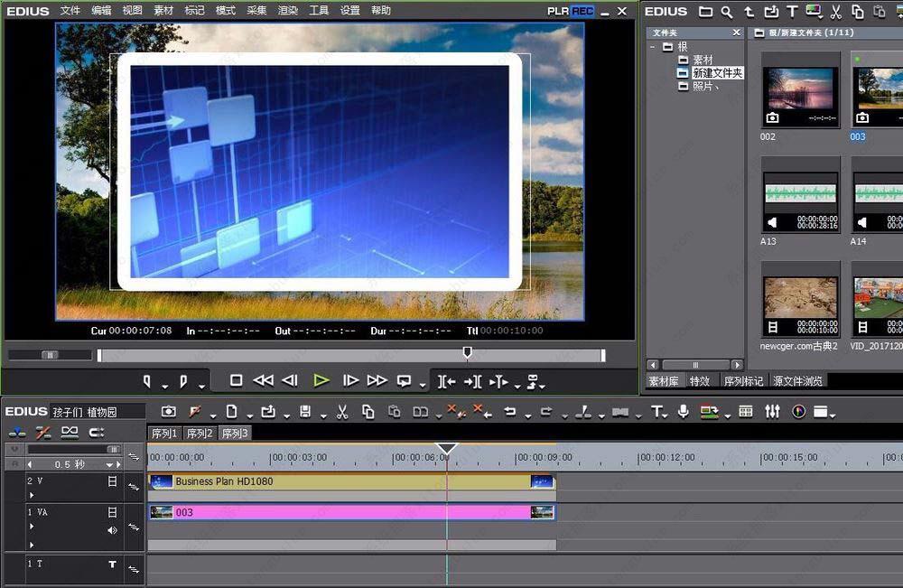The image size is (903, 588).
Task: Toggle sync-lock on track 2 V
Action: [x=134, y=487]
